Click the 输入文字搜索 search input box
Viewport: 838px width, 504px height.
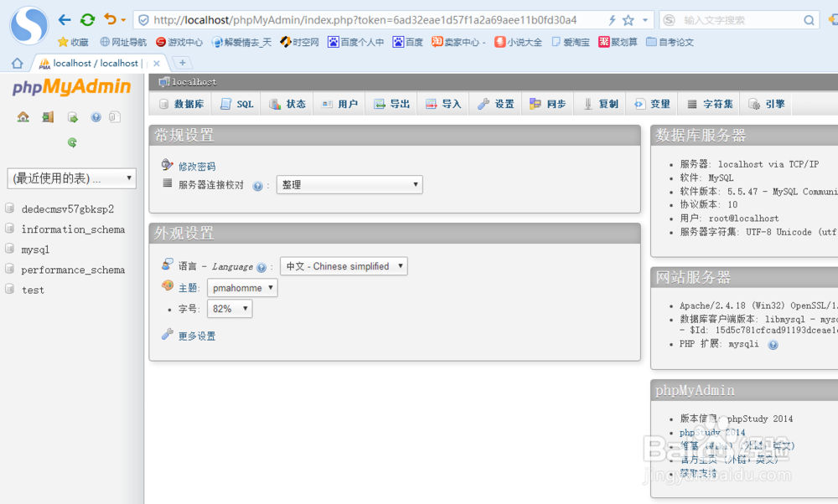tap(737, 20)
